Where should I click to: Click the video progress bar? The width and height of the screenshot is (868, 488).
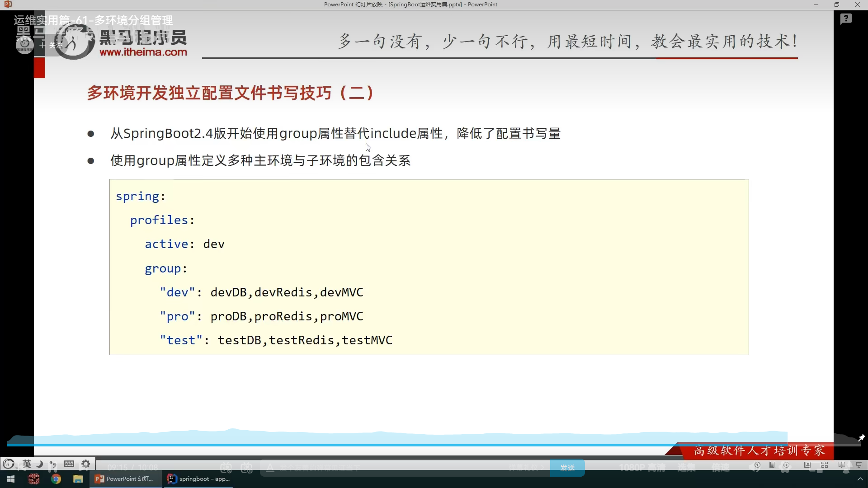pyautogui.click(x=434, y=445)
